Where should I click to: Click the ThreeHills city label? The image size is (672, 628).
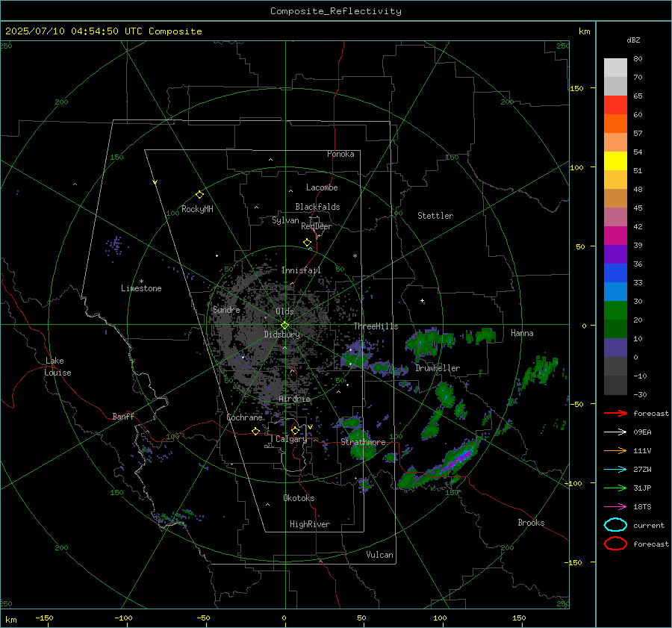pyautogui.click(x=376, y=326)
